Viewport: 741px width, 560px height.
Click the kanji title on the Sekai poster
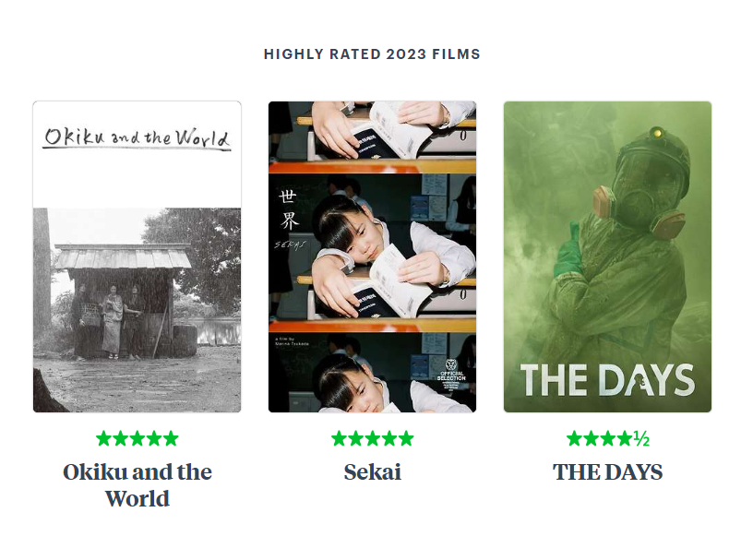289,209
